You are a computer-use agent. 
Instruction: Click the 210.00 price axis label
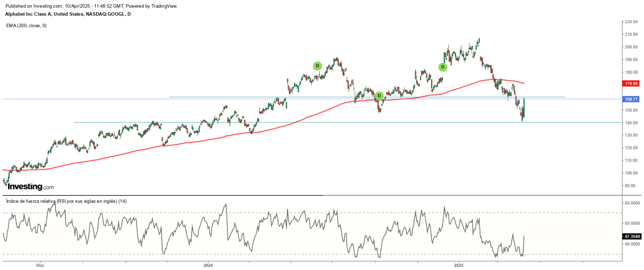click(631, 34)
